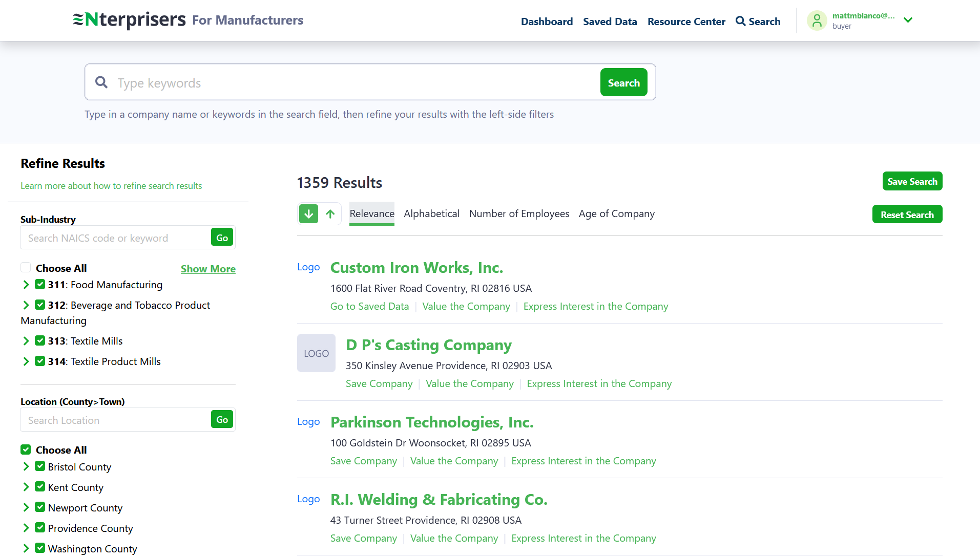Sort results by Alphabetical tab
This screenshot has height=557, width=980.
(x=431, y=214)
